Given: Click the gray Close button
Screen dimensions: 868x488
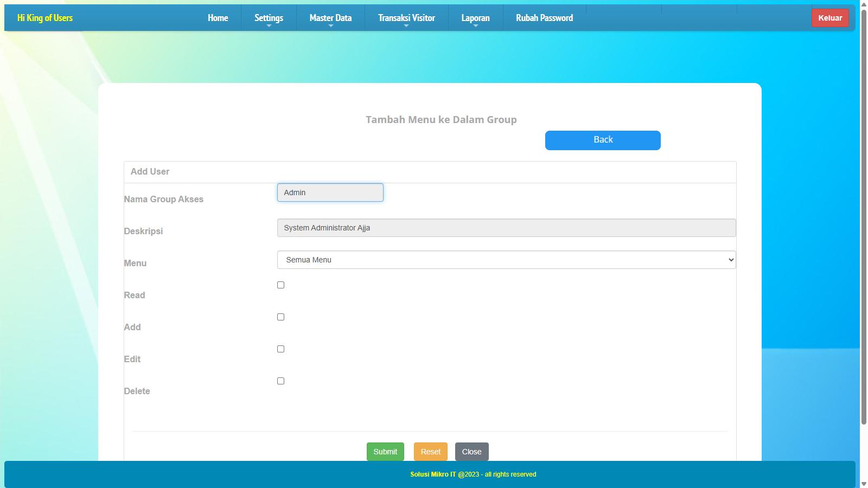Looking at the screenshot, I should 471,452.
